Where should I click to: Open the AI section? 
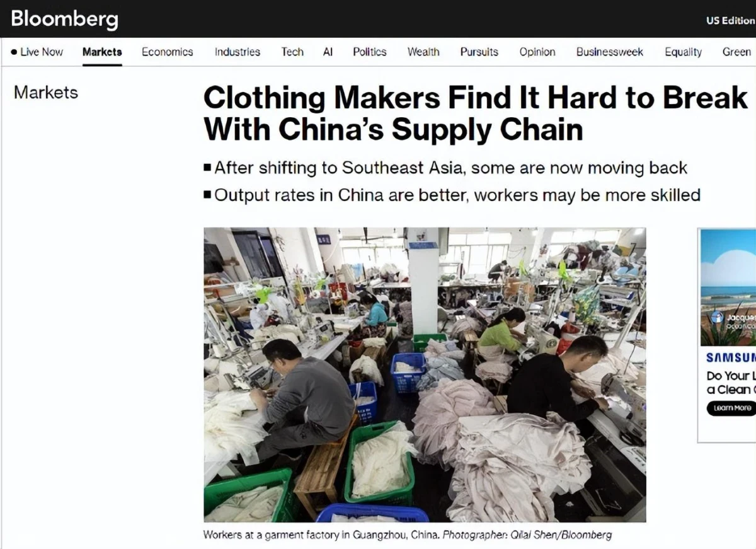[328, 52]
